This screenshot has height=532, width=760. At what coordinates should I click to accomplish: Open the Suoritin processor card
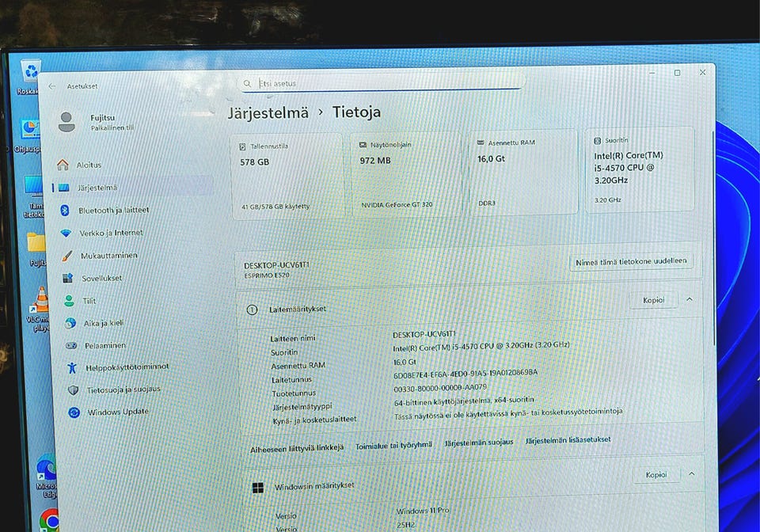(640, 169)
